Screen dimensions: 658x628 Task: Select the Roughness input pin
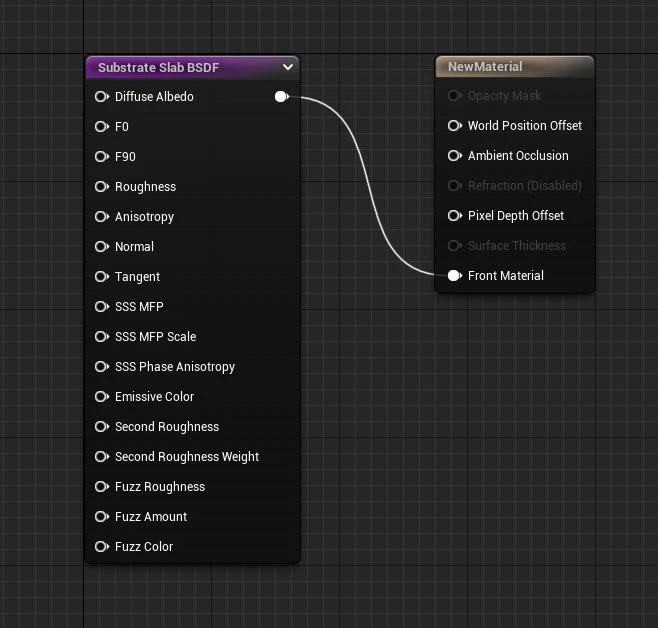(101, 187)
